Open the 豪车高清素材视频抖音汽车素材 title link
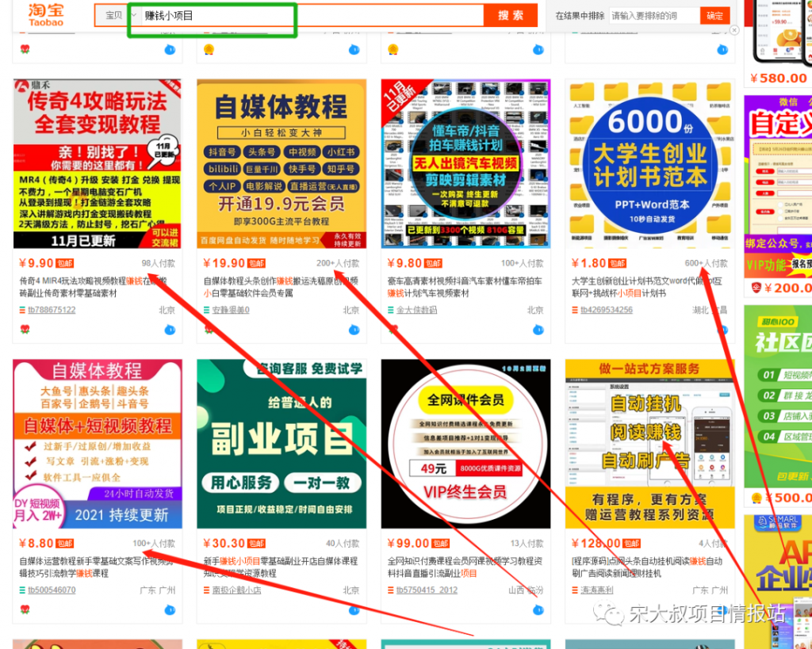812x649 pixels. [x=465, y=287]
